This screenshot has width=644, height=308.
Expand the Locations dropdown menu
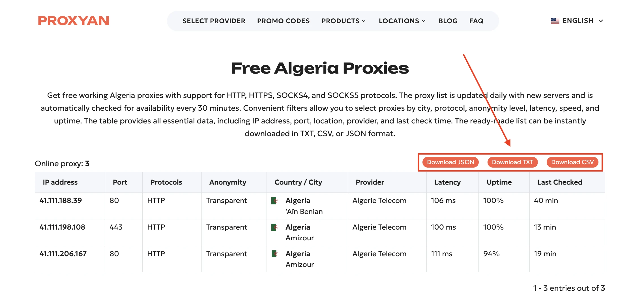402,21
